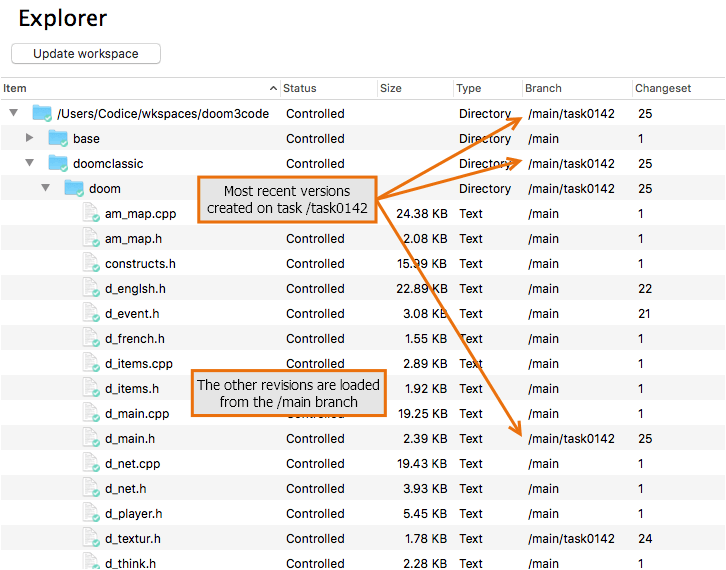Select the doom folder icon

point(74,188)
